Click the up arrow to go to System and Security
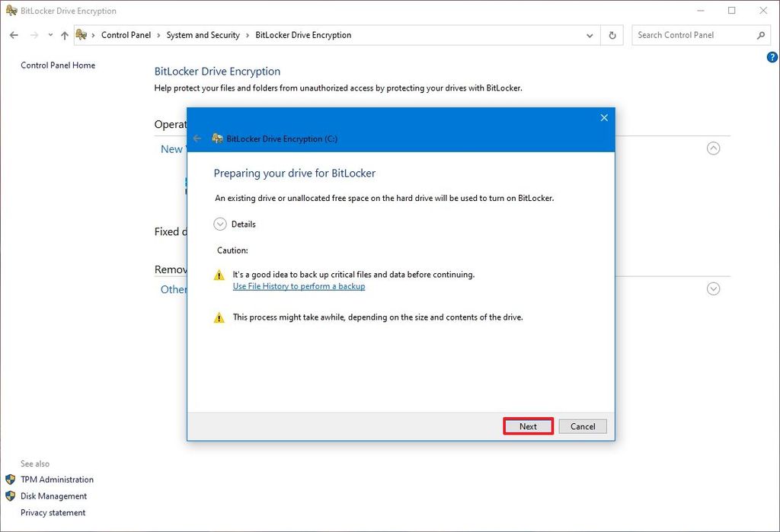 [65, 35]
